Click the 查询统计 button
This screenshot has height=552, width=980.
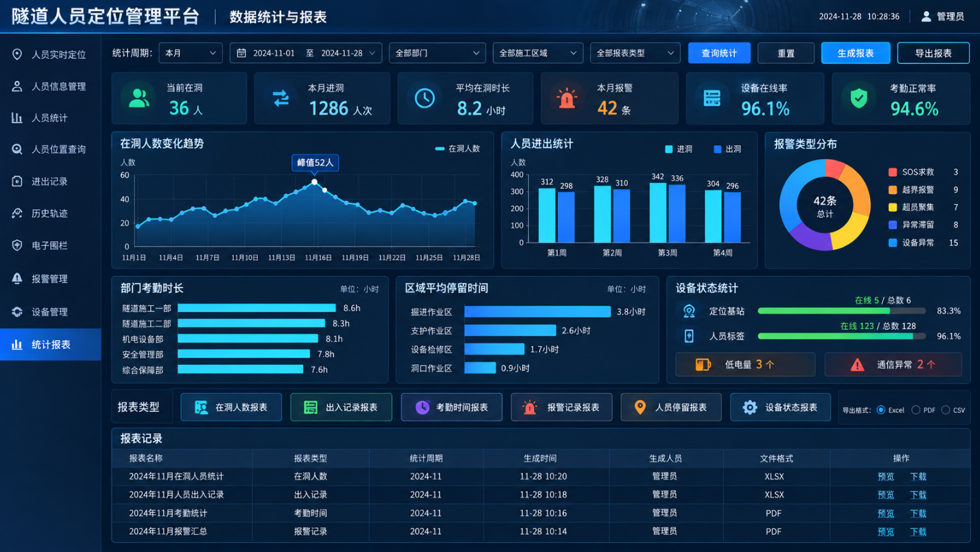[x=719, y=53]
